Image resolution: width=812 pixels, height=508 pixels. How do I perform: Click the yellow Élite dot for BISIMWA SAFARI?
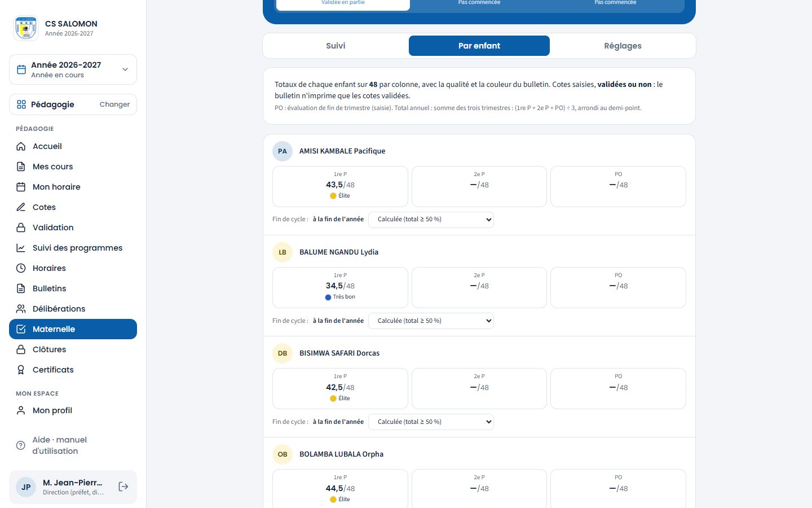coord(333,398)
